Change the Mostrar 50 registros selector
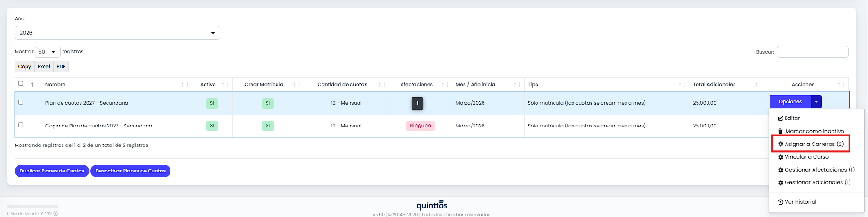 coord(47,52)
